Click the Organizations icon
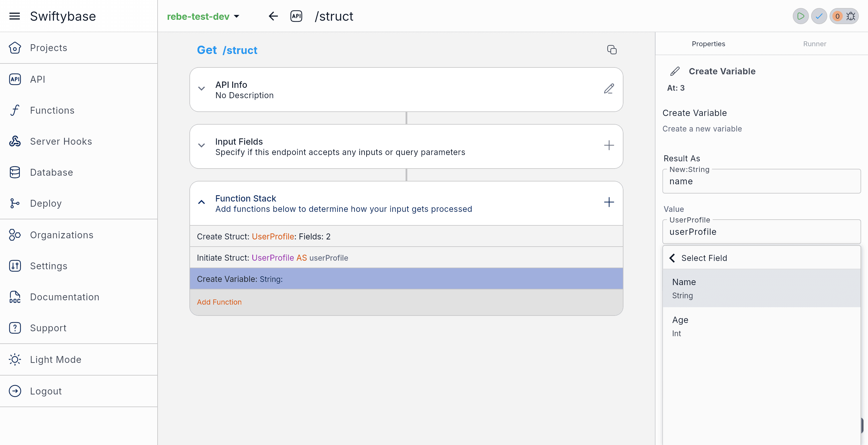The height and width of the screenshot is (445, 868). click(x=15, y=235)
